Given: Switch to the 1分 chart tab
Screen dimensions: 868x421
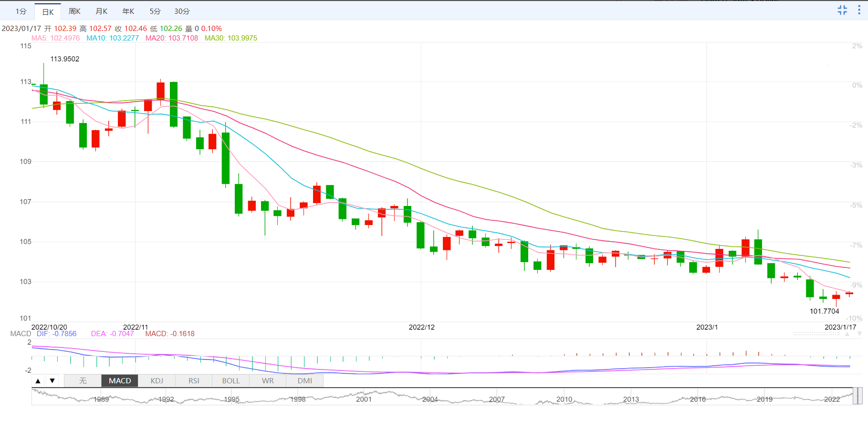Looking at the screenshot, I should point(21,11).
